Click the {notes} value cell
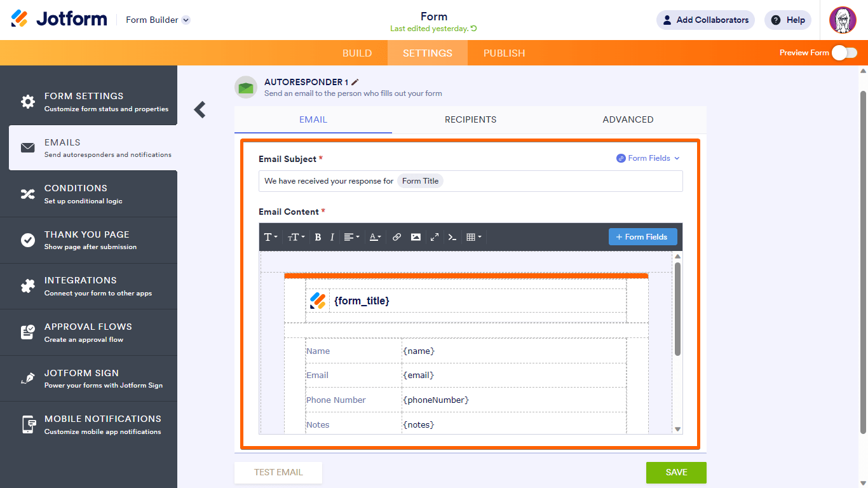 (514, 424)
